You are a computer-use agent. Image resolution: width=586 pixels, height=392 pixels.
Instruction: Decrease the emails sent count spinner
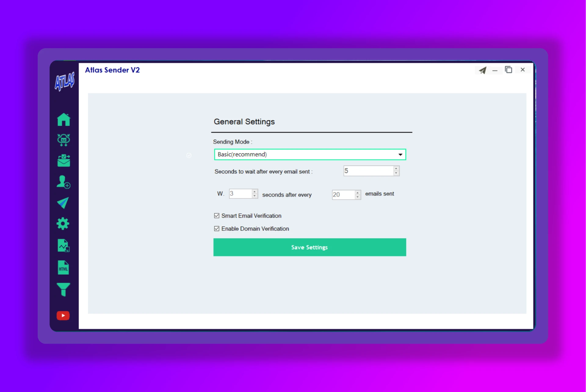pyautogui.click(x=357, y=197)
